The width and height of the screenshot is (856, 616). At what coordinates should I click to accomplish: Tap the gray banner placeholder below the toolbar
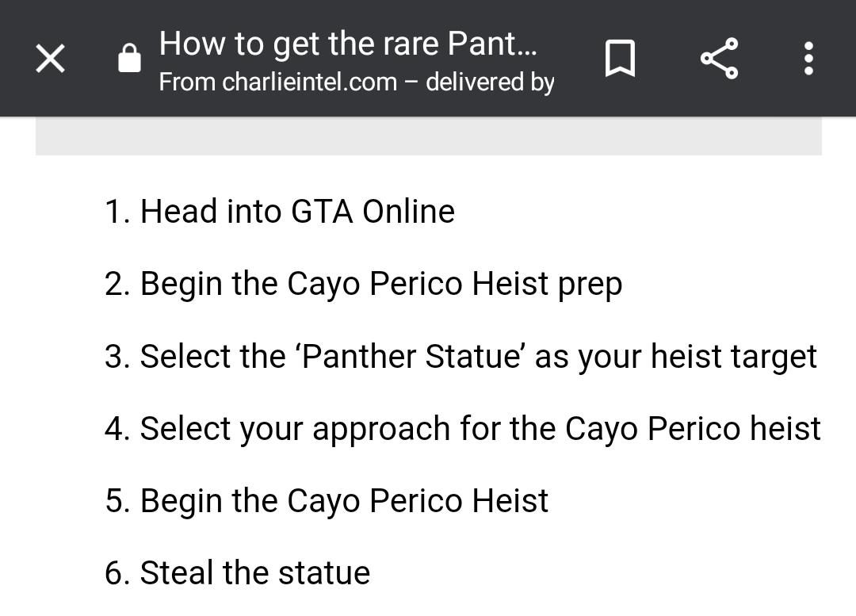point(429,136)
